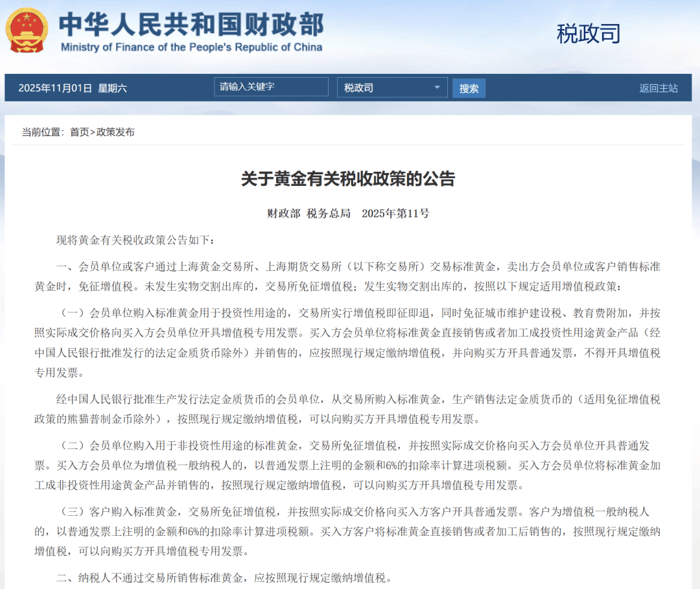
Task: Click the 搜索 search button
Action: 469,88
